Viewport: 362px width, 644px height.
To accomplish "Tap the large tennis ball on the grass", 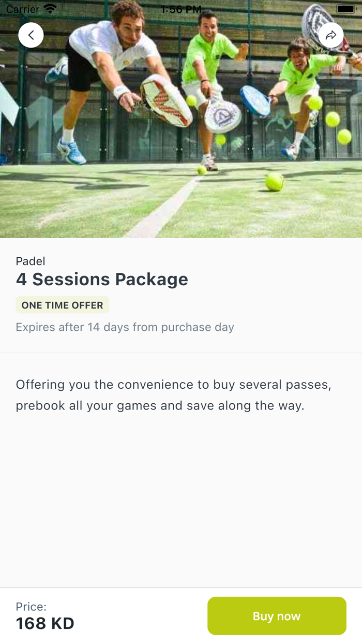I will [274, 181].
